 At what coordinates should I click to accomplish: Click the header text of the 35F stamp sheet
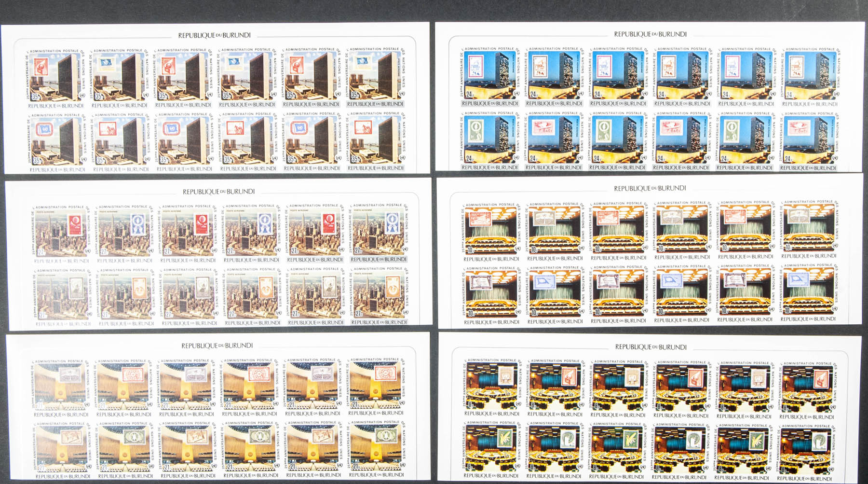point(214,35)
